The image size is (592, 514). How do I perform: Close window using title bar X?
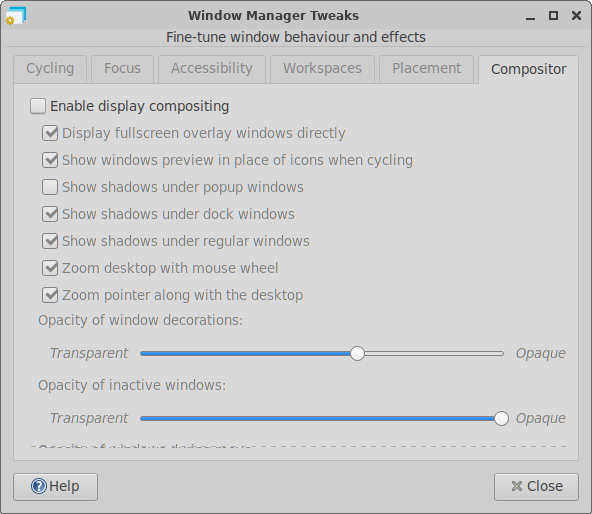pyautogui.click(x=577, y=15)
